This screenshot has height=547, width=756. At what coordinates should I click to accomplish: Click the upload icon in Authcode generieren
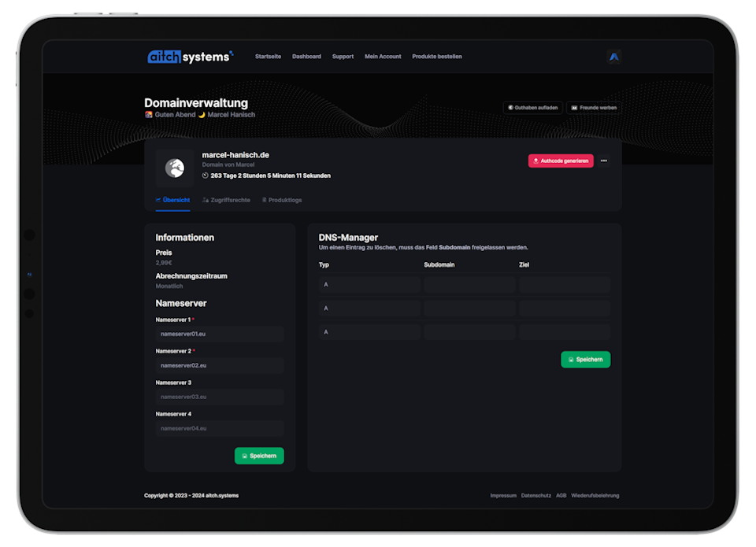[537, 160]
